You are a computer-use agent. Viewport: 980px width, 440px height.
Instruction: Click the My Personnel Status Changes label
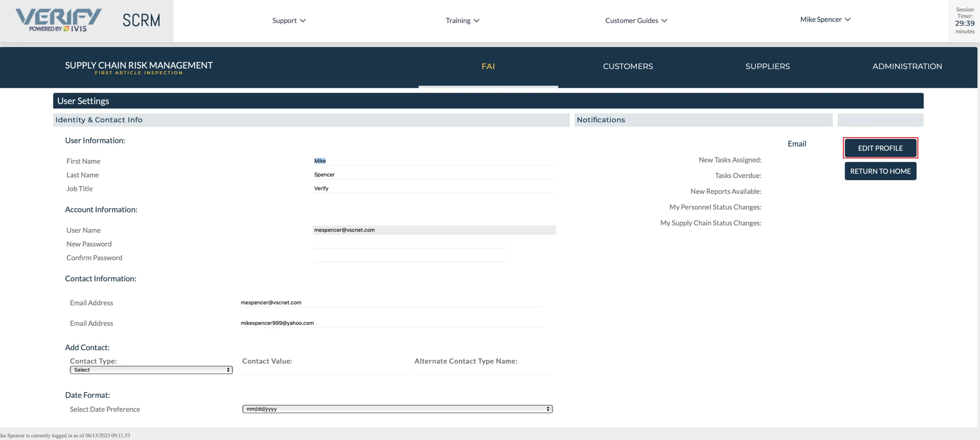coord(715,207)
